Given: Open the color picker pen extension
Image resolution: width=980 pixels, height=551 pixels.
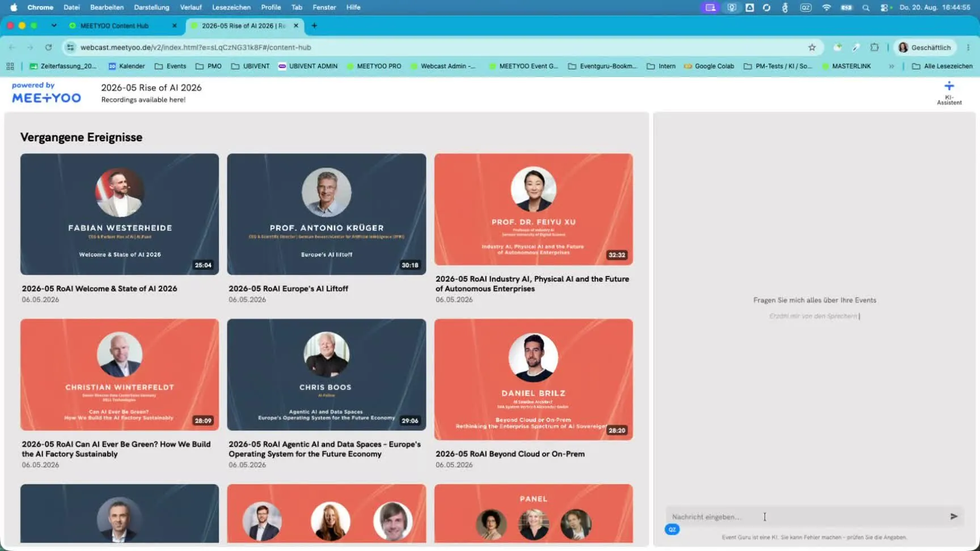Looking at the screenshot, I should point(856,48).
